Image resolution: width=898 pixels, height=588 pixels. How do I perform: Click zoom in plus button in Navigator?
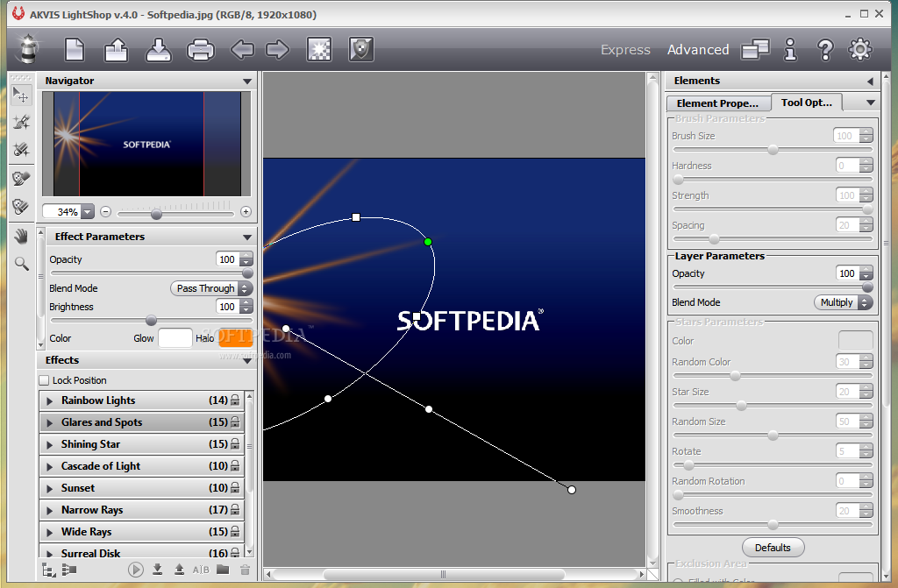(246, 212)
